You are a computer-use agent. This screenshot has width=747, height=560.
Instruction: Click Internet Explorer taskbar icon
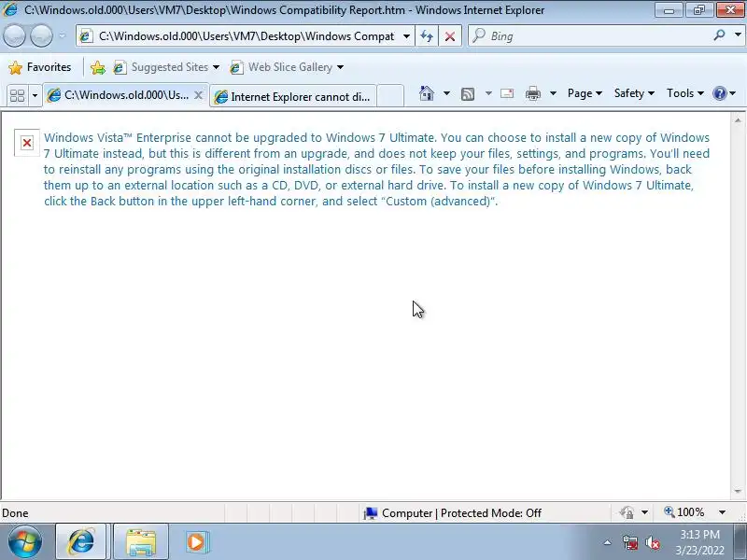(x=81, y=541)
